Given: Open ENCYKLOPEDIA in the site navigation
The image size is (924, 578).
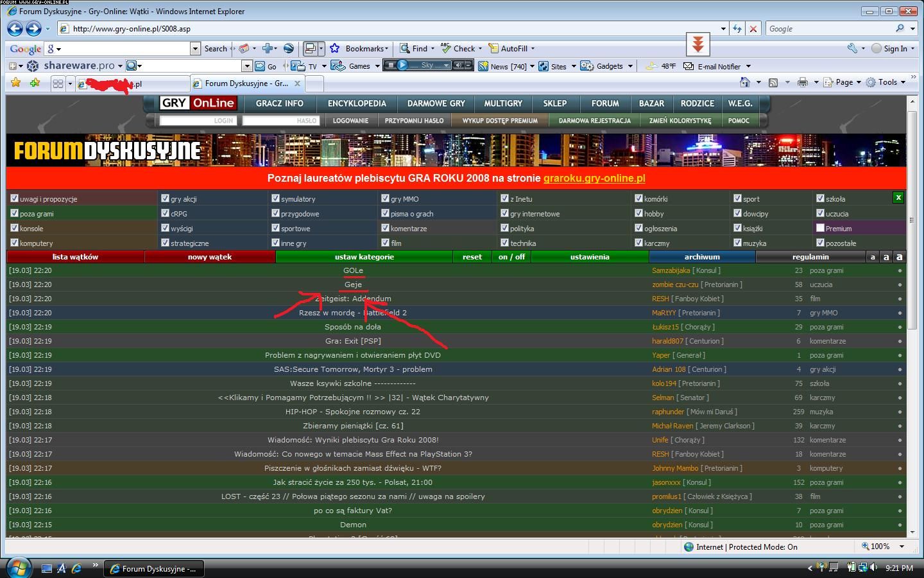Looking at the screenshot, I should (357, 103).
